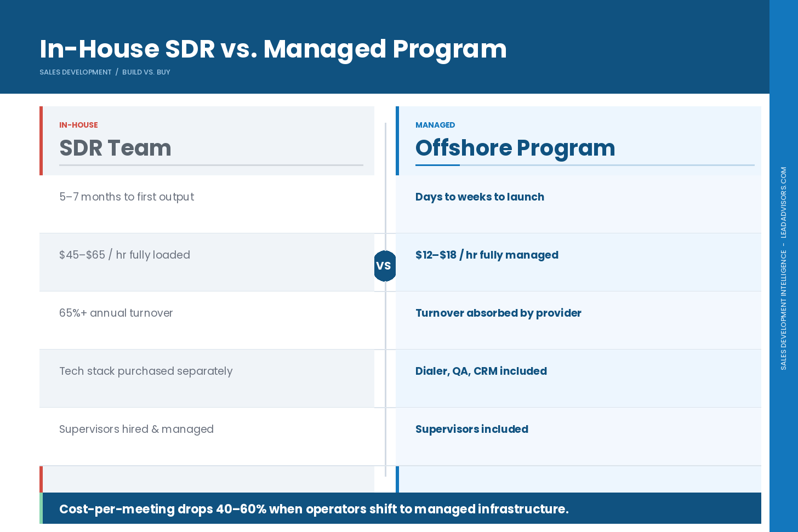The height and width of the screenshot is (532, 798).
Task: Click the red accent bar beside SDR Team
Action: pyautogui.click(x=41, y=141)
